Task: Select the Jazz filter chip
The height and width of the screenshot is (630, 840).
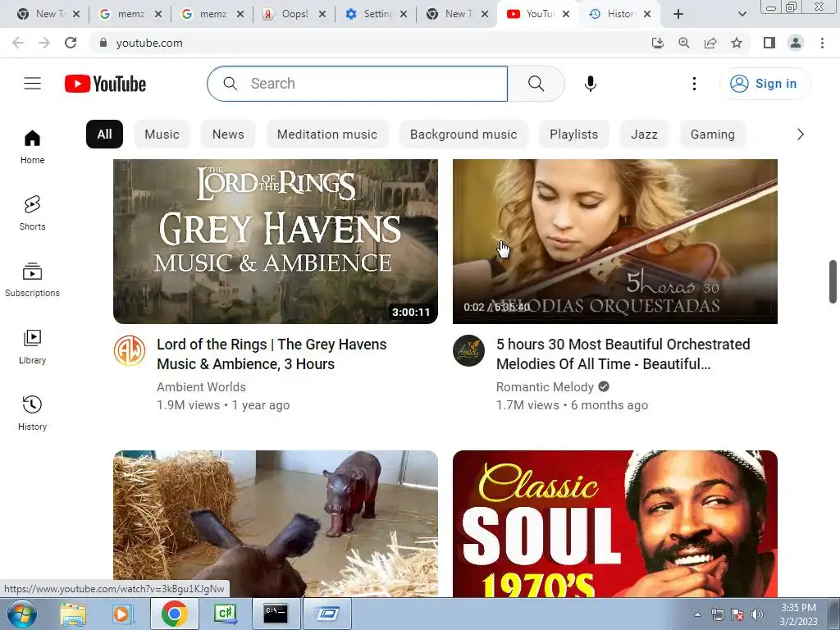Action: (644, 135)
